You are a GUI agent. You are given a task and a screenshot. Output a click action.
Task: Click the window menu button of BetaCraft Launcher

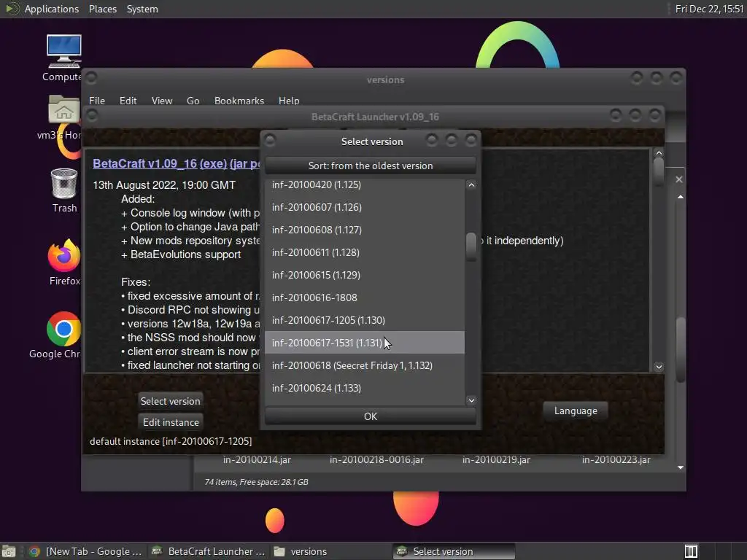tap(93, 114)
